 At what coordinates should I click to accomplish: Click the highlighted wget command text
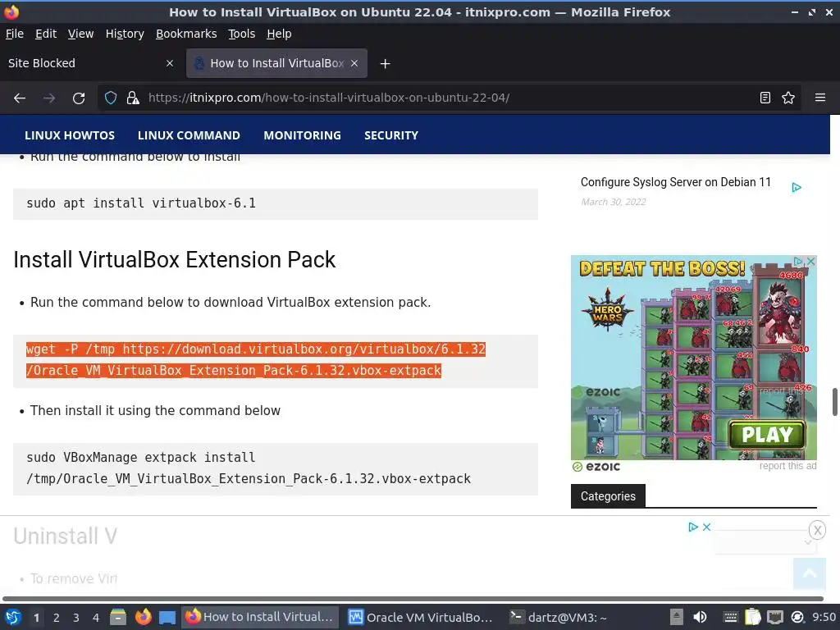[256, 360]
